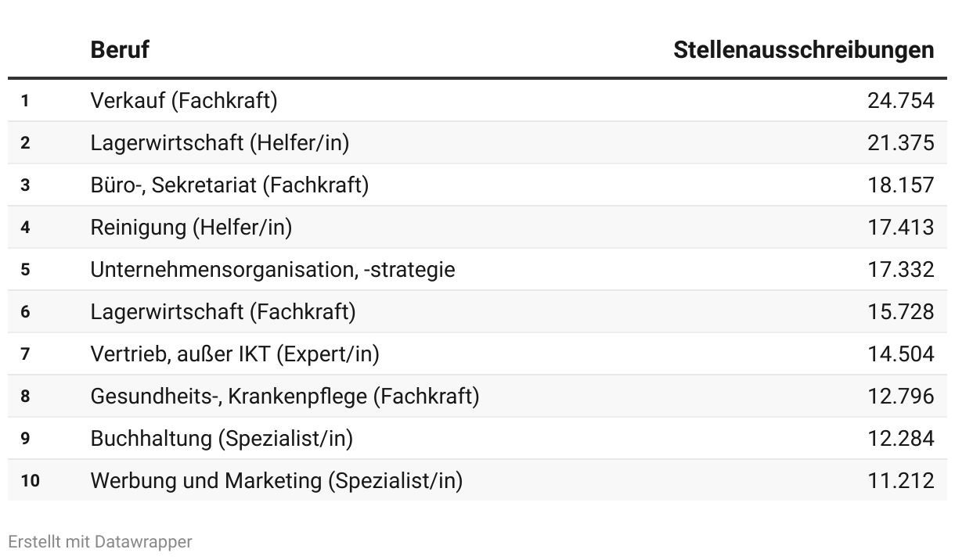Open the Erstellt mit Datawrapper link
955x560 pixels.
click(x=100, y=541)
